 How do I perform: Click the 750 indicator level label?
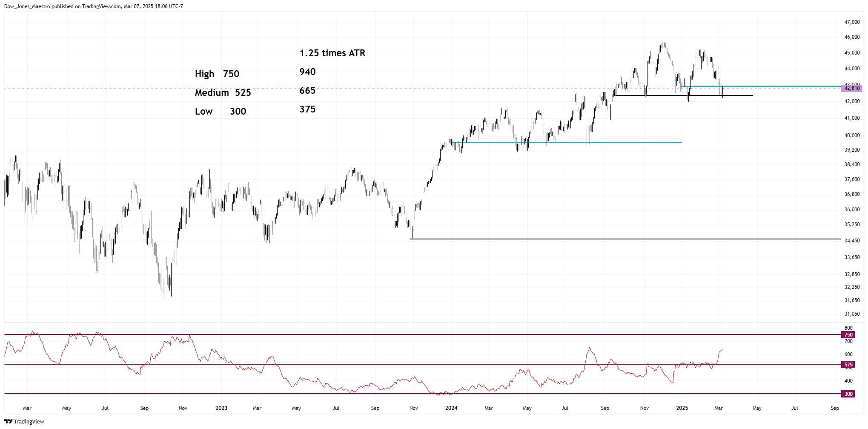pos(848,335)
